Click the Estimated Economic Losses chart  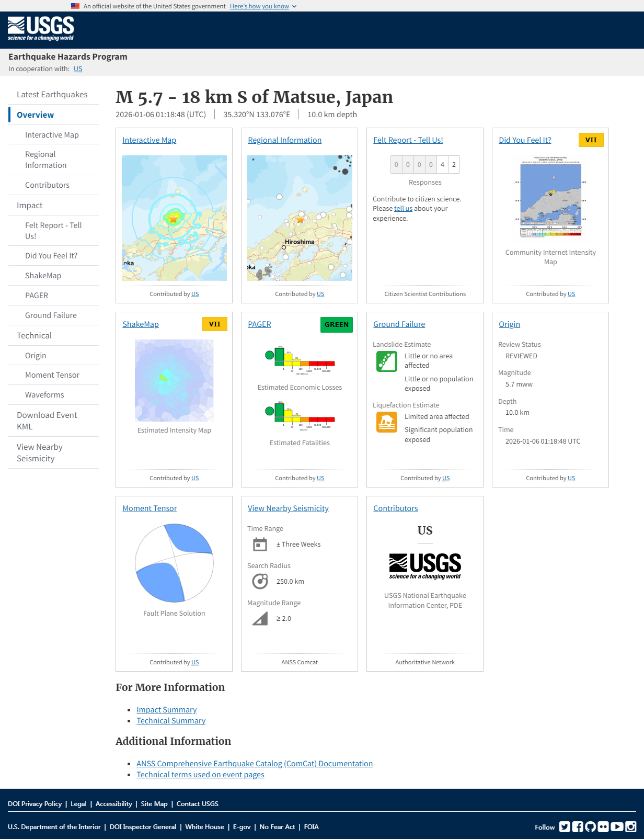tap(300, 360)
